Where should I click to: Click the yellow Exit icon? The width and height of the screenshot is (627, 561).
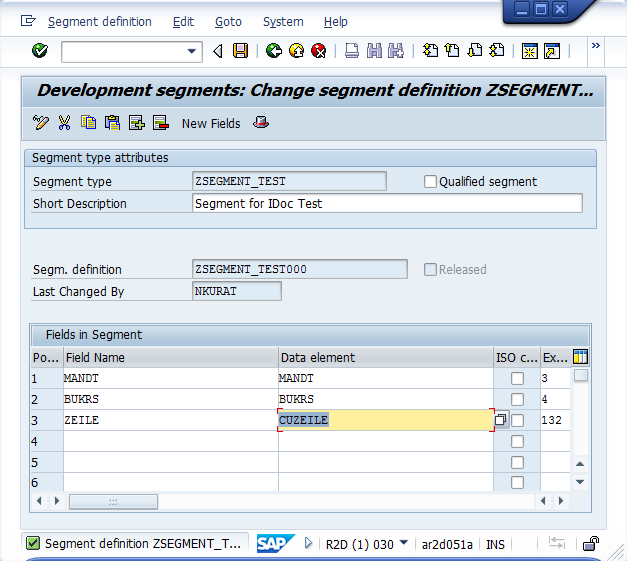pos(296,51)
